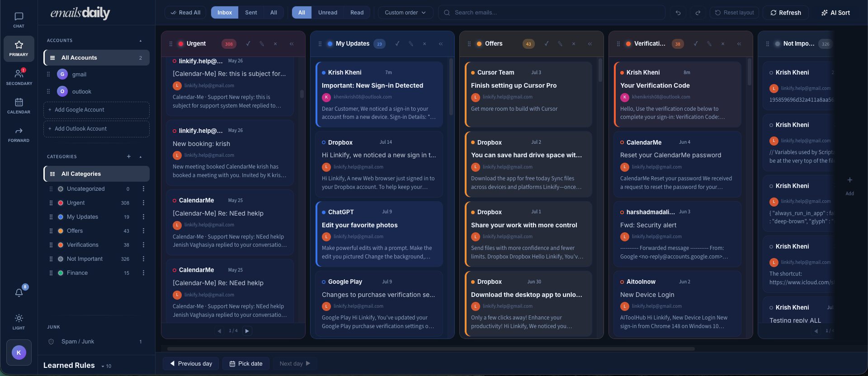Open the notifications bell icon

[19, 292]
